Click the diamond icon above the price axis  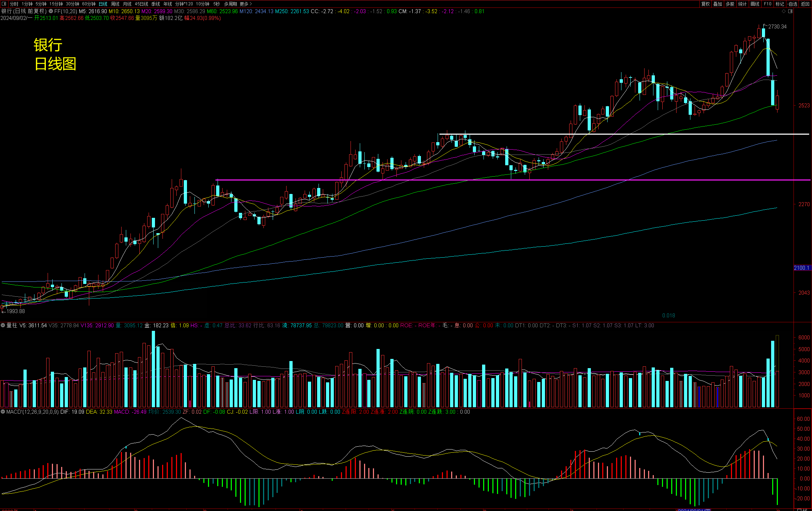[x=784, y=11]
